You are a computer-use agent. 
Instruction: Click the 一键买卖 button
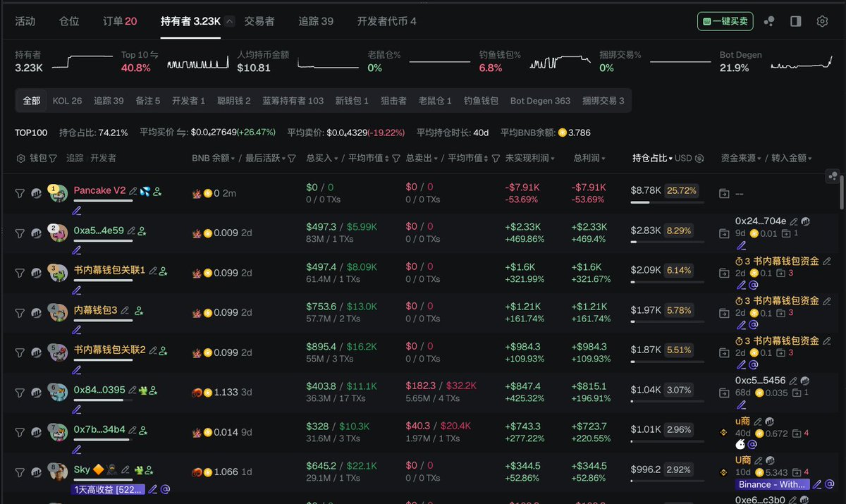pyautogui.click(x=725, y=21)
